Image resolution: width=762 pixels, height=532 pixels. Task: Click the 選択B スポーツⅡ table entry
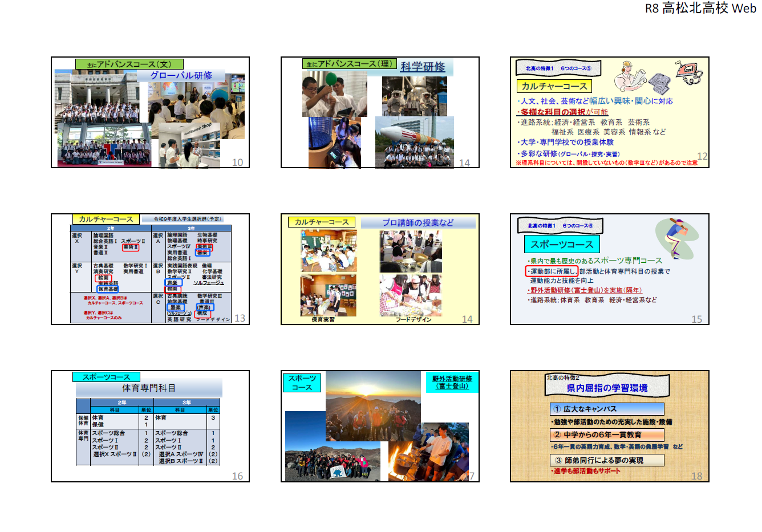(x=181, y=461)
